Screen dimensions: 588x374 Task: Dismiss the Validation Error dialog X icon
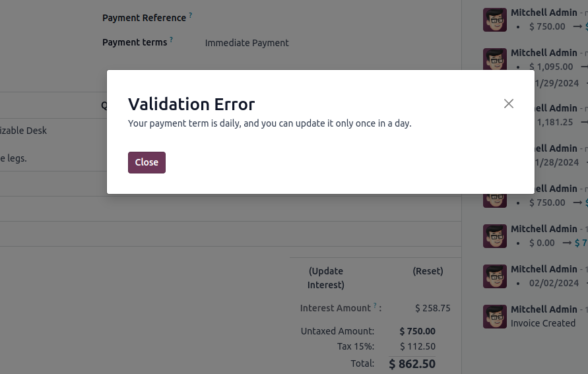coord(508,104)
